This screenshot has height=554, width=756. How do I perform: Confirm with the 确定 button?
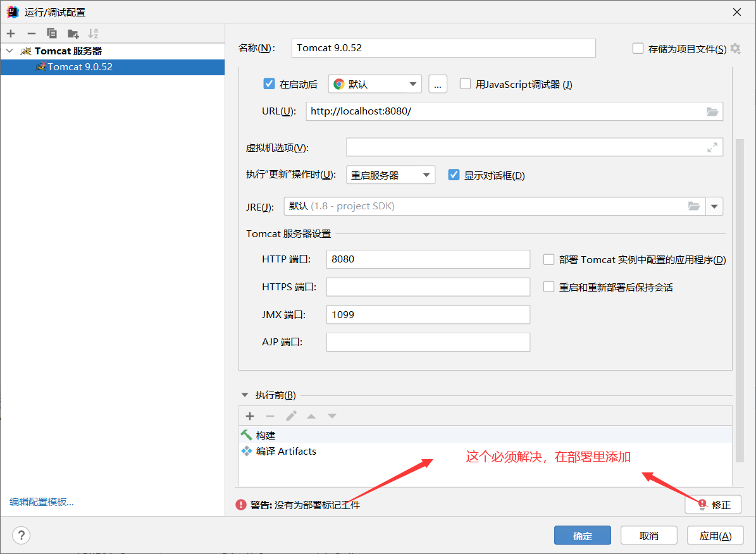tap(583, 536)
